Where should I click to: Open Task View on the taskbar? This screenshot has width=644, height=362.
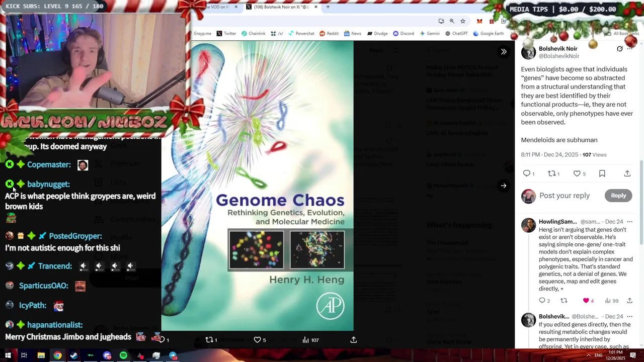tap(24, 355)
